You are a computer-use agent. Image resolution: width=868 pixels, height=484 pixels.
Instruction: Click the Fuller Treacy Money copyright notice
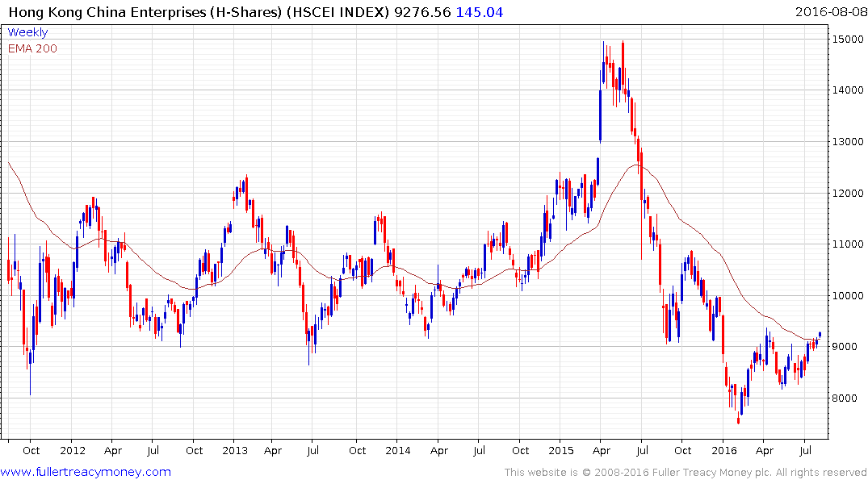coord(686,472)
